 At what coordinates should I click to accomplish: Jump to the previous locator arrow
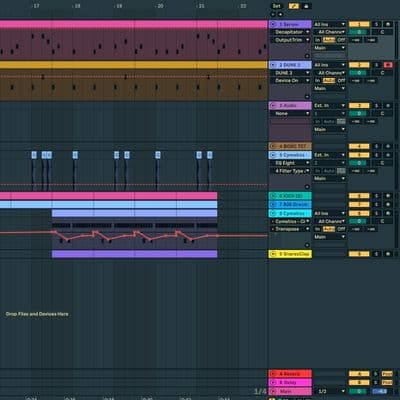pyautogui.click(x=273, y=14)
